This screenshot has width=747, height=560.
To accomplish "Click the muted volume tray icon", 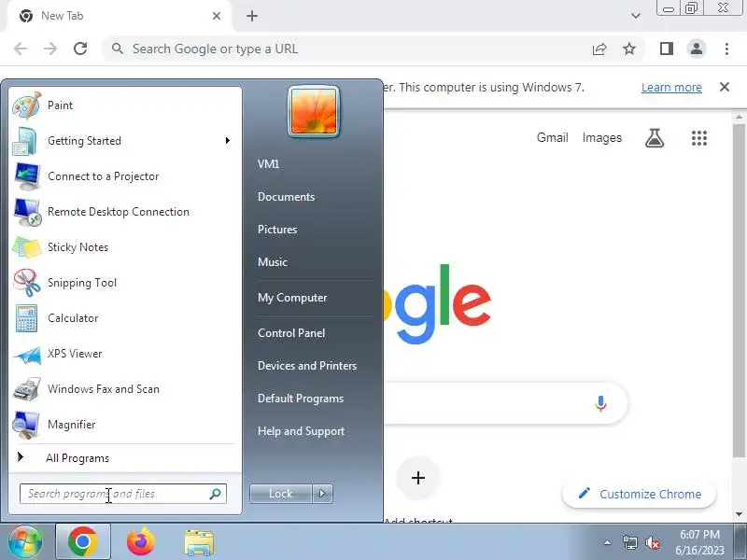I will tap(652, 542).
